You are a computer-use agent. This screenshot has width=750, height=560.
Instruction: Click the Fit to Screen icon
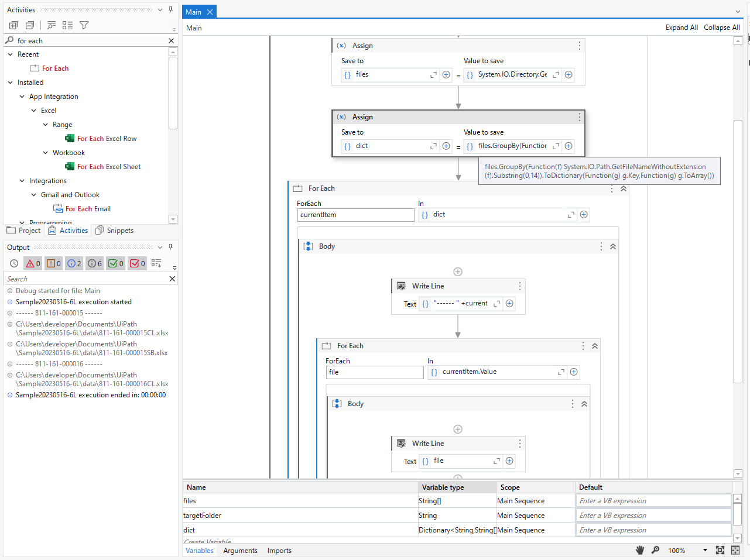point(720,550)
